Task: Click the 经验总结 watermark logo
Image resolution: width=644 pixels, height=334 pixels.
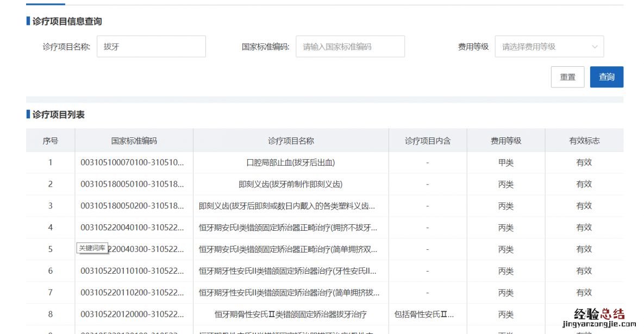Action: [598, 317]
